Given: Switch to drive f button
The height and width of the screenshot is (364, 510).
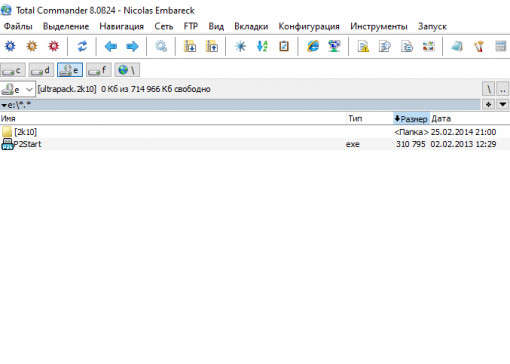Looking at the screenshot, I should click(x=98, y=70).
